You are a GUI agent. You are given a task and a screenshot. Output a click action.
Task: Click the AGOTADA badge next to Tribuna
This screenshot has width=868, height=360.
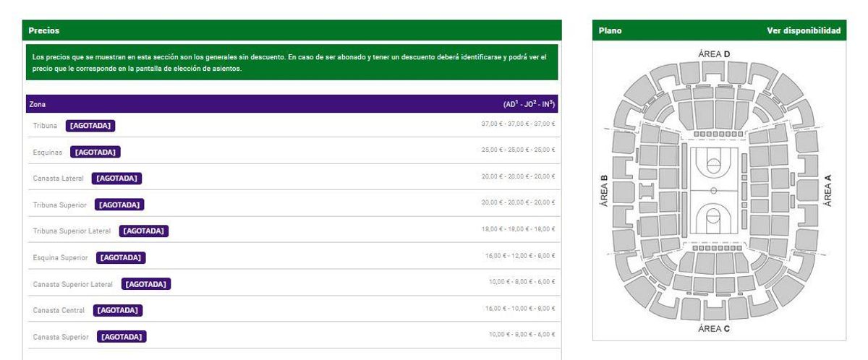(91, 126)
